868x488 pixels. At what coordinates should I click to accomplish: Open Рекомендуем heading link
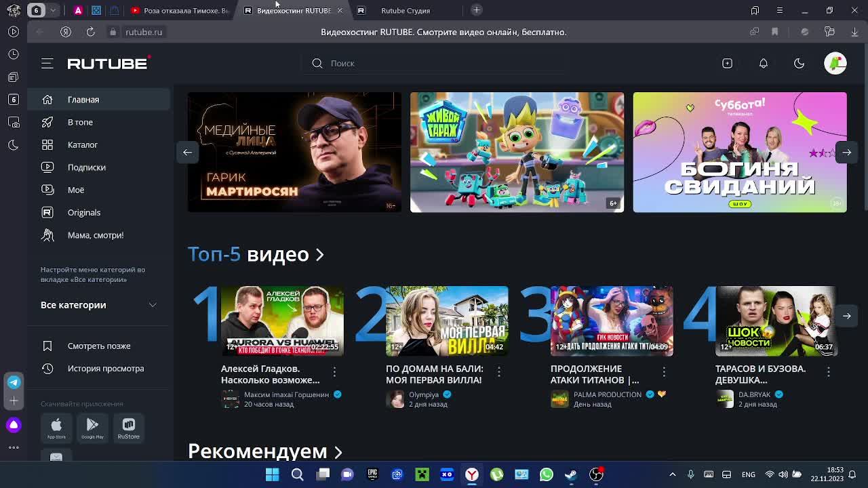tap(265, 451)
